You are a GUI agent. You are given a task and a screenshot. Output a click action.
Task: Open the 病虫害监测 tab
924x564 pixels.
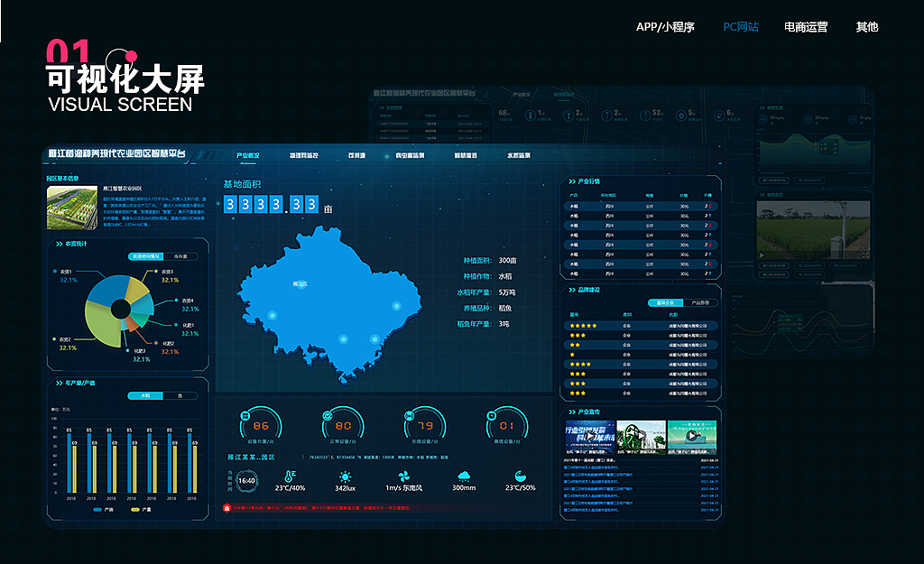tap(410, 155)
